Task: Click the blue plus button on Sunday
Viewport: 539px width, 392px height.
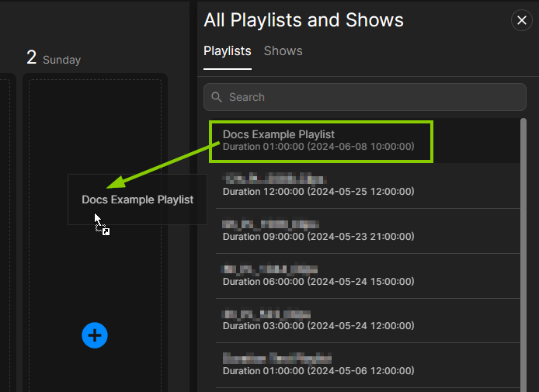Action: [95, 335]
